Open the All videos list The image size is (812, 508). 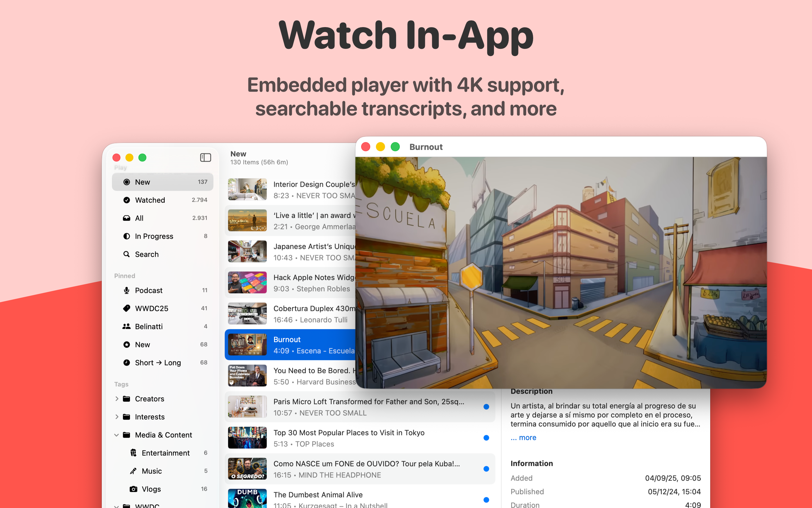click(x=162, y=218)
